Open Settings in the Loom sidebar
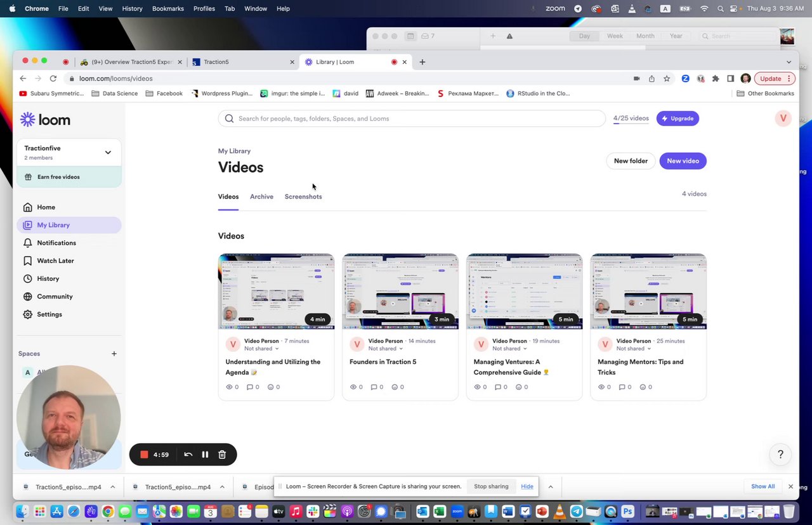Image resolution: width=812 pixels, height=525 pixels. (69, 314)
